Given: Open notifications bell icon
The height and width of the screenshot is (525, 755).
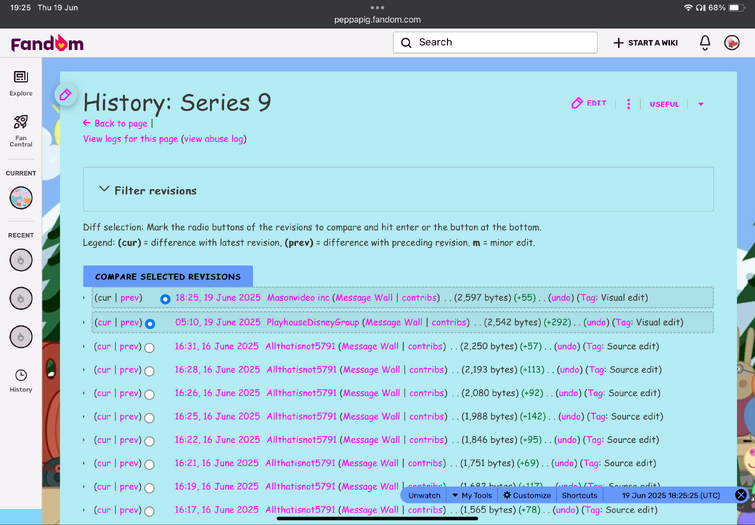Looking at the screenshot, I should pos(705,43).
